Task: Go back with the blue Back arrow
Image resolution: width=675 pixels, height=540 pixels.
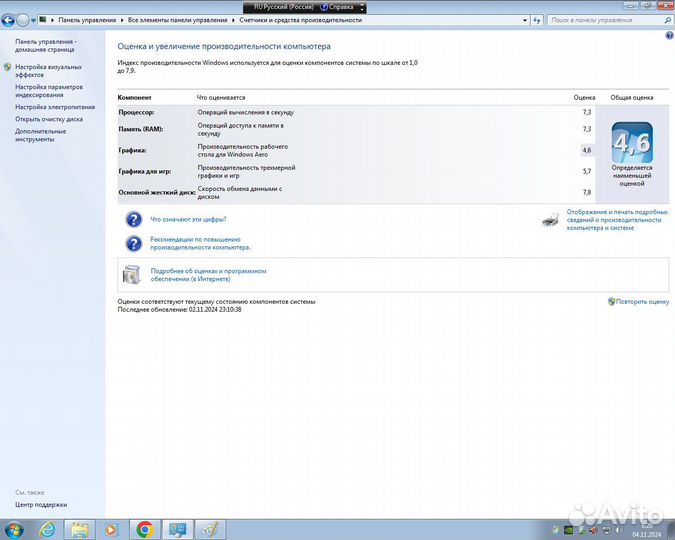Action: click(8, 20)
